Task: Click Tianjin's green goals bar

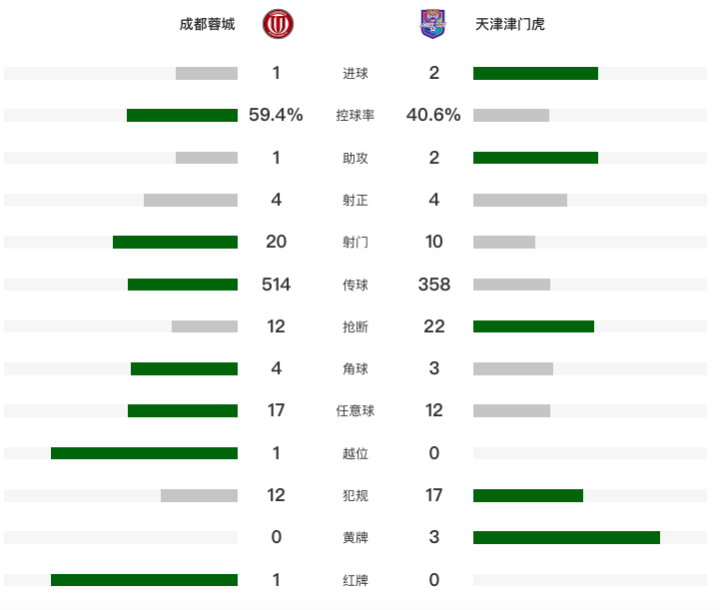Action: coord(535,73)
